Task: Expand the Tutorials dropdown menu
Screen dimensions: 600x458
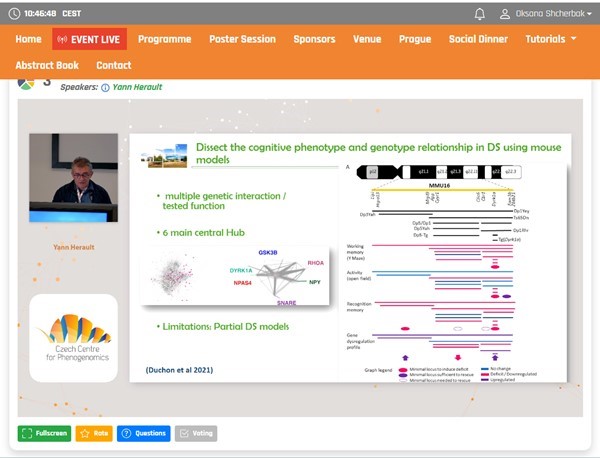Action: [550, 39]
